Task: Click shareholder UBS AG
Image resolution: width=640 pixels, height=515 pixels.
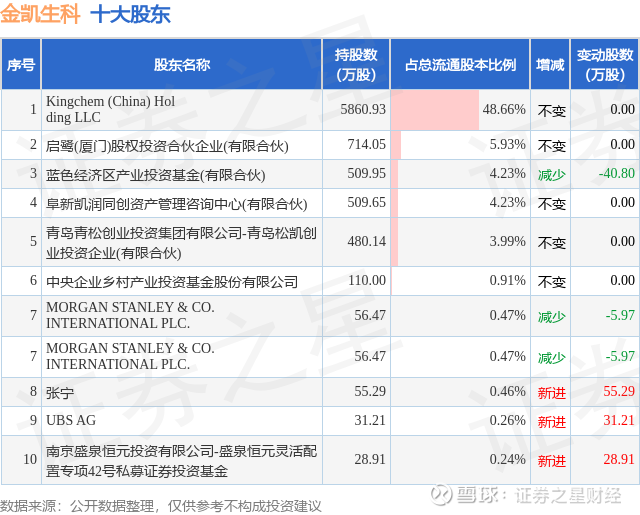Action: click(71, 420)
